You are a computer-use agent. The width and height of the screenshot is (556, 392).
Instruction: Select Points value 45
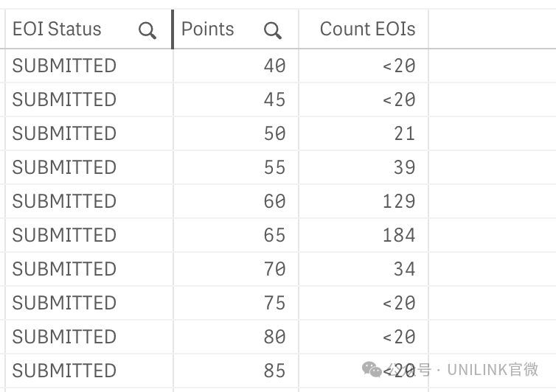click(x=274, y=99)
